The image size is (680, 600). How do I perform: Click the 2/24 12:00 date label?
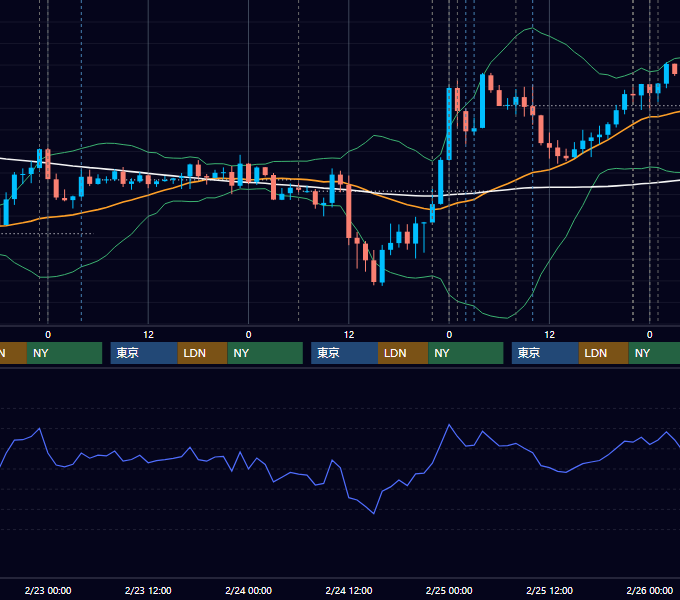coord(349,590)
